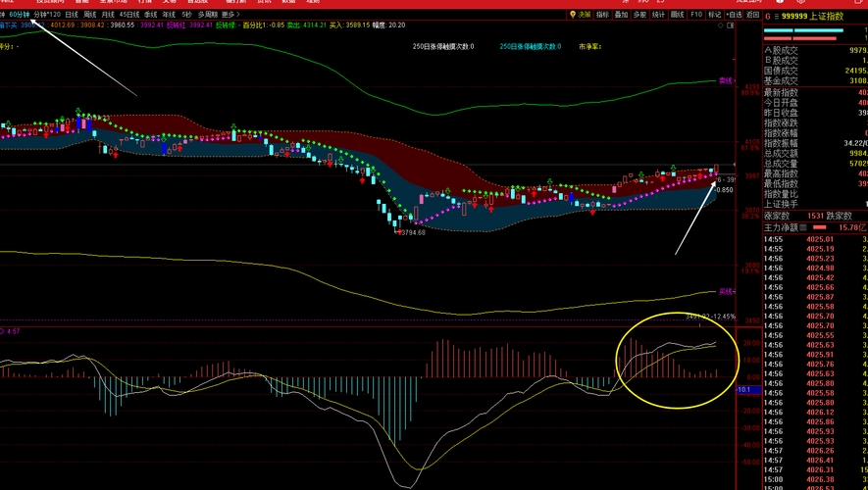The width and height of the screenshot is (868, 490).
Task: Click the 百分比1:-0.85 indicator value
Action: [x=264, y=24]
